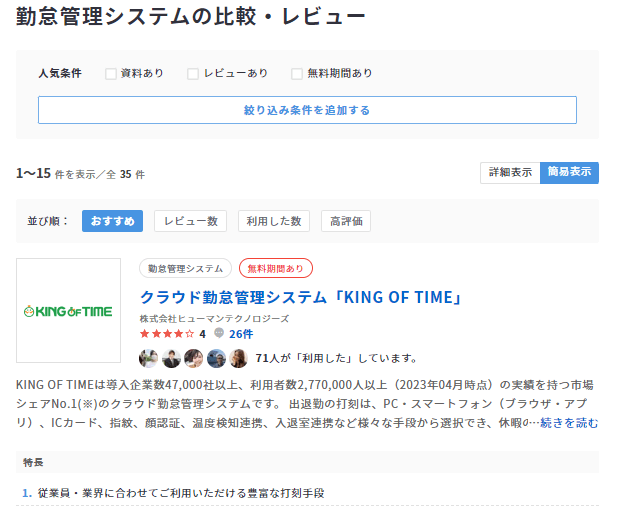Image resolution: width=631 pixels, height=508 pixels.
Task: Sort by 高評価
Action: pos(346,221)
